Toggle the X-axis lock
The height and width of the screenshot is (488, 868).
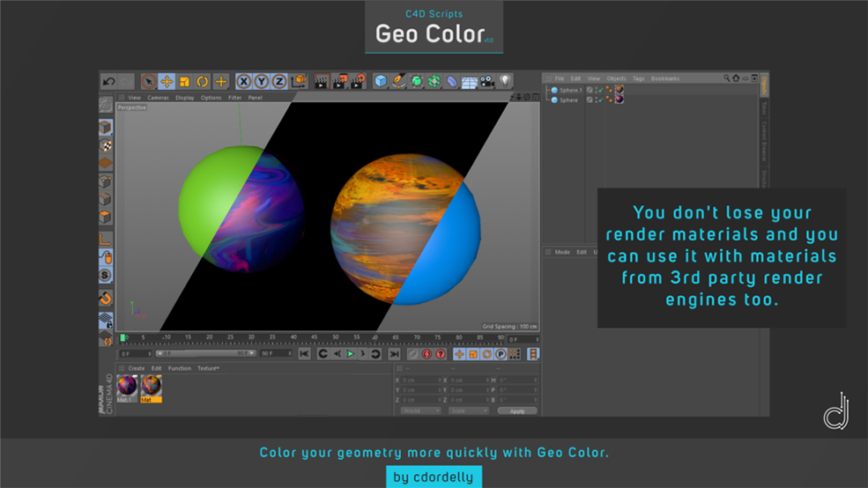click(x=243, y=82)
